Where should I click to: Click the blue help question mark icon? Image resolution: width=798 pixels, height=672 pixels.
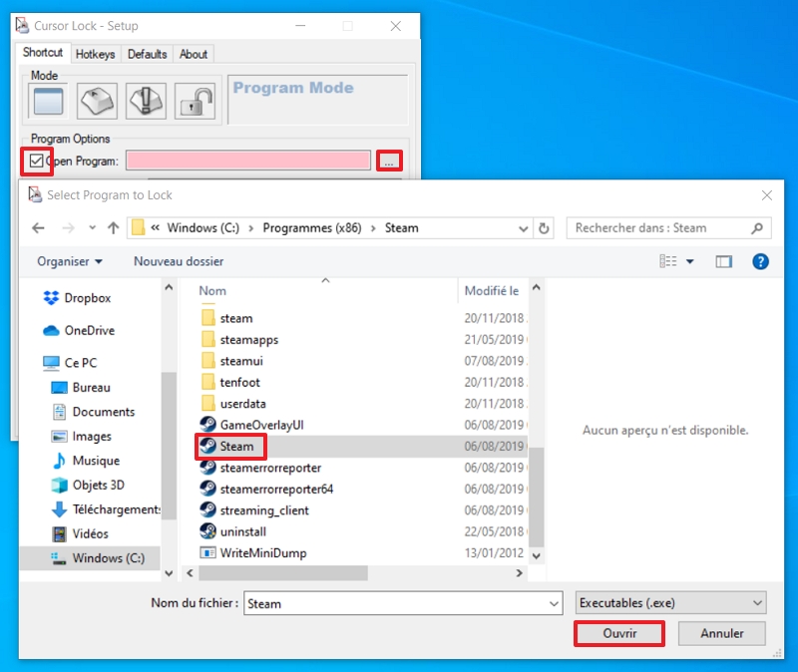coord(760,261)
